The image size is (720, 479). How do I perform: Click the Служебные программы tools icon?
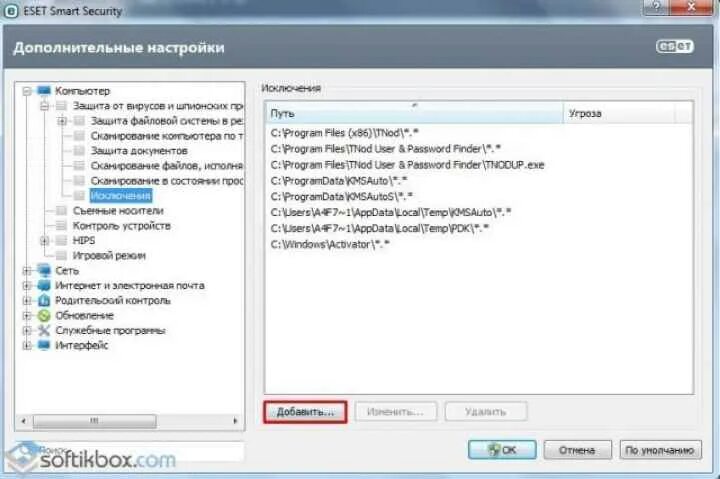44,330
